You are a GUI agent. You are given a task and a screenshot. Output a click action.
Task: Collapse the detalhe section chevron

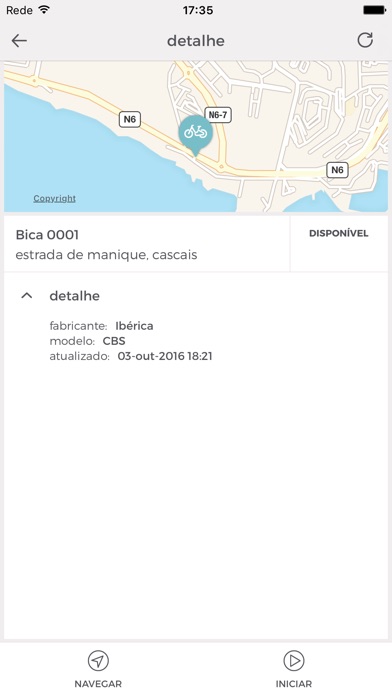27,296
